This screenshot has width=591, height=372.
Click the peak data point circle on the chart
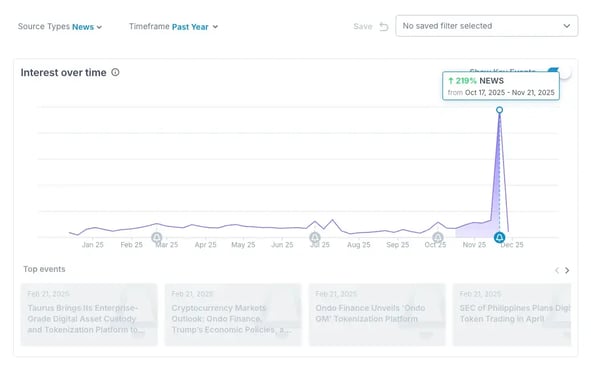pyautogui.click(x=499, y=110)
